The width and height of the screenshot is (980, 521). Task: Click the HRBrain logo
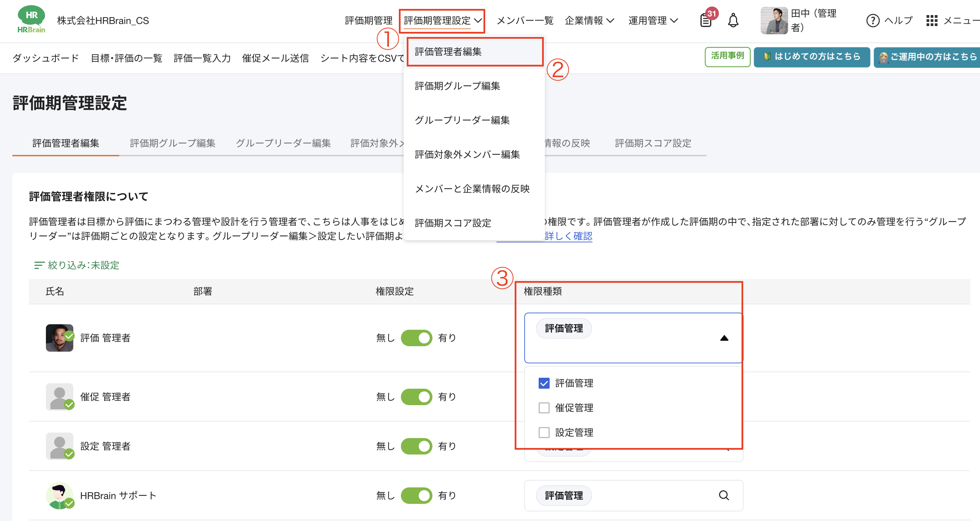[x=31, y=20]
